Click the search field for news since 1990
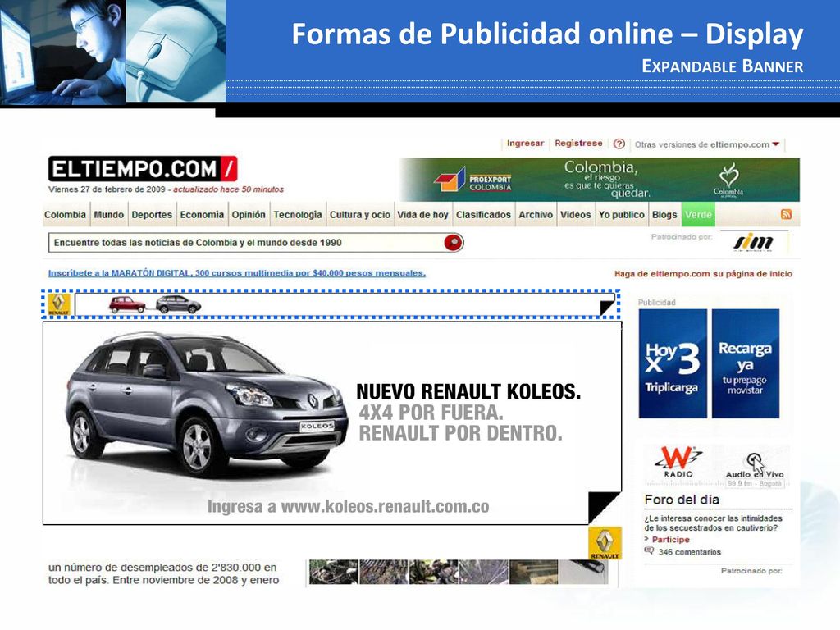840x630 pixels. (x=248, y=243)
